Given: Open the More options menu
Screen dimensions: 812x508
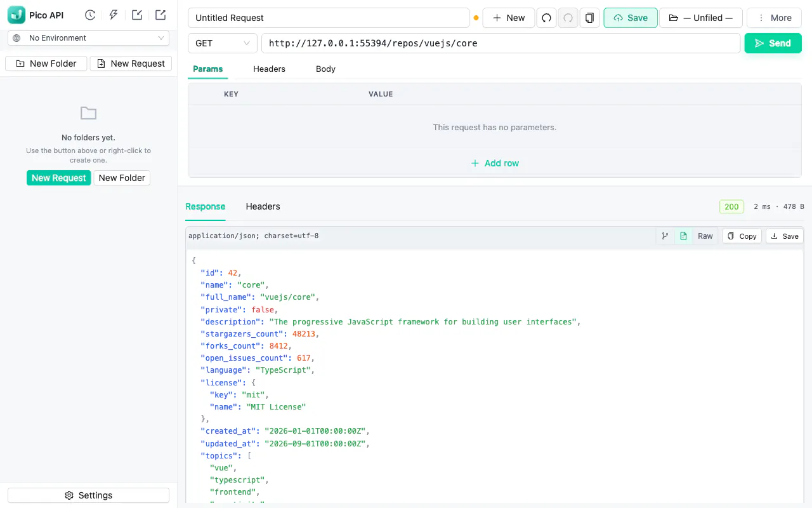Looking at the screenshot, I should (774, 18).
